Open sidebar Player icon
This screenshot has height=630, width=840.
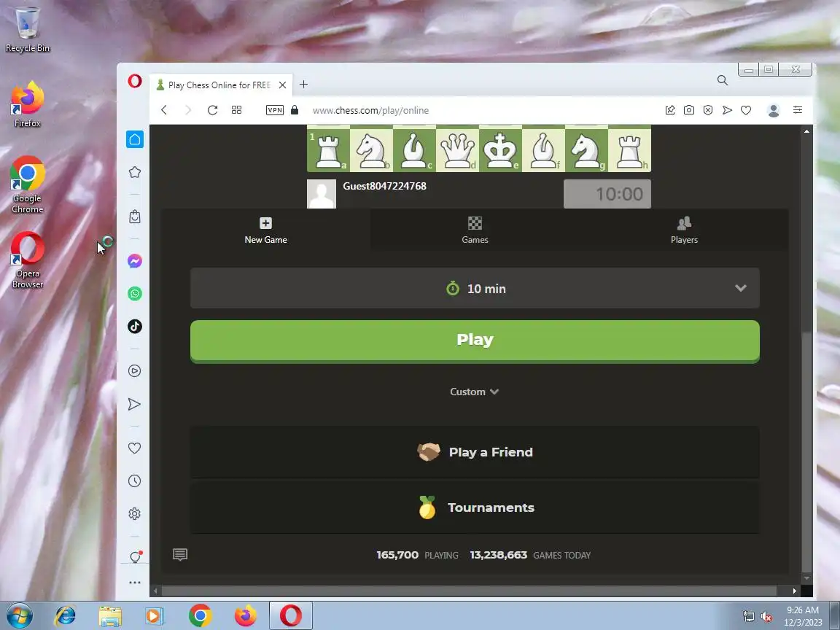[135, 370]
